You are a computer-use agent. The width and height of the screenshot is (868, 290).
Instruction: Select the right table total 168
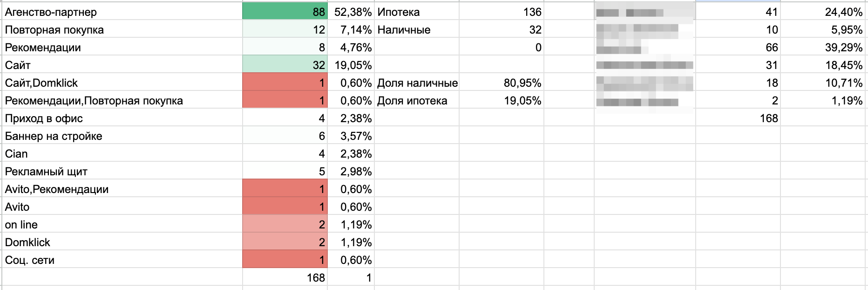pos(738,118)
